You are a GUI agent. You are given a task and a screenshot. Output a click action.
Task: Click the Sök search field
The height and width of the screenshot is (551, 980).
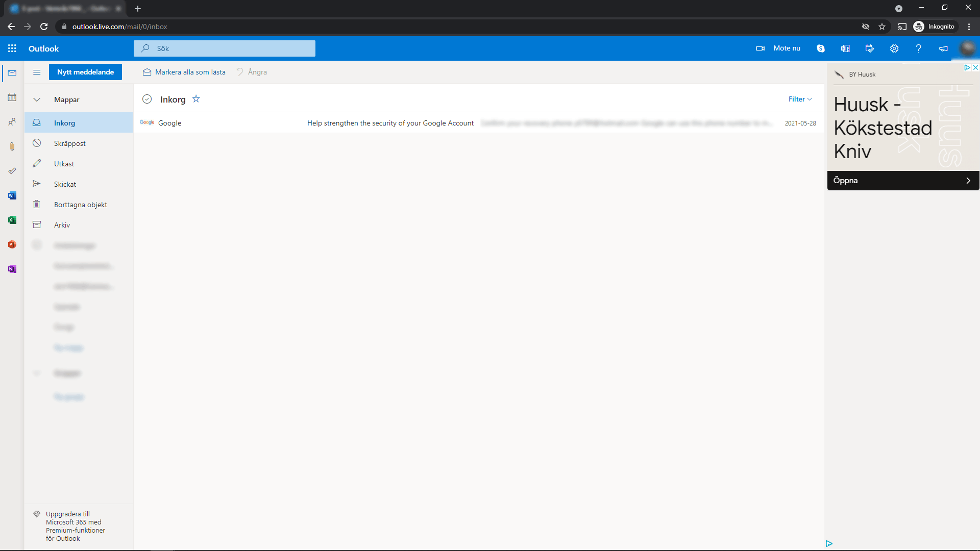click(225, 48)
